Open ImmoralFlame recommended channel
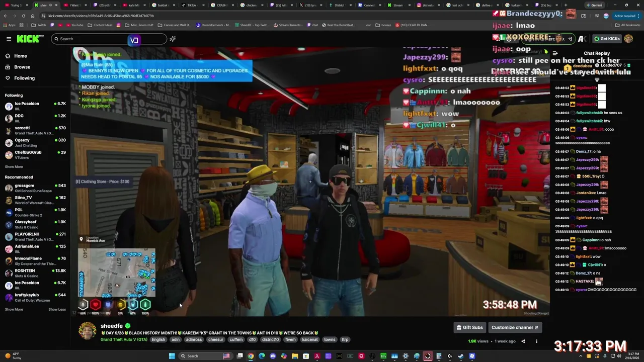Viewport: 644px width, 362px height. (35, 260)
